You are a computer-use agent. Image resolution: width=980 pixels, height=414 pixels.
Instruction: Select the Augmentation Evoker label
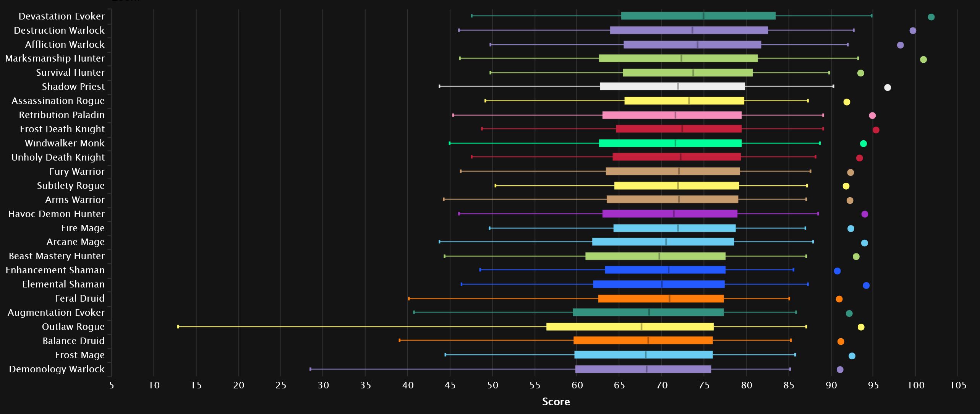56,312
